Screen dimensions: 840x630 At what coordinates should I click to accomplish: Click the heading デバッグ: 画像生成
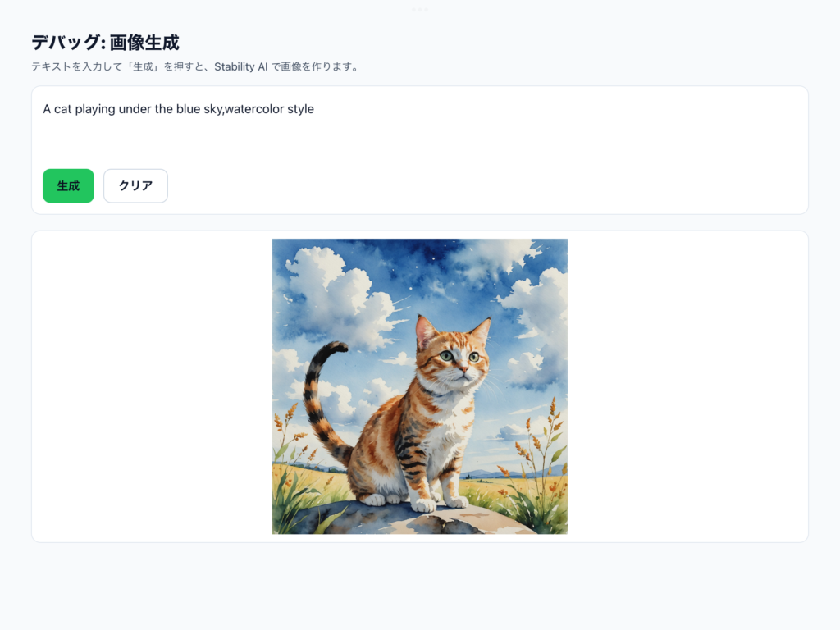coord(105,43)
